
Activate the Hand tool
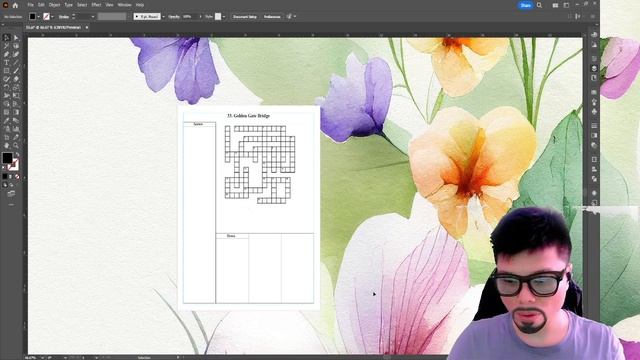[7, 145]
